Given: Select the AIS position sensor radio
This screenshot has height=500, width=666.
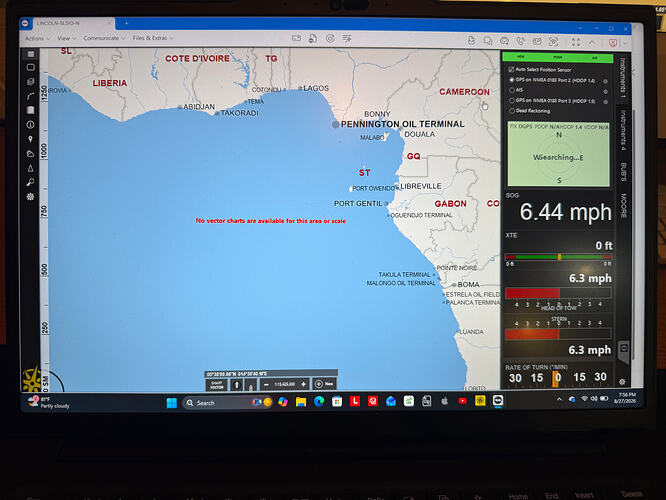Looking at the screenshot, I should click(512, 90).
